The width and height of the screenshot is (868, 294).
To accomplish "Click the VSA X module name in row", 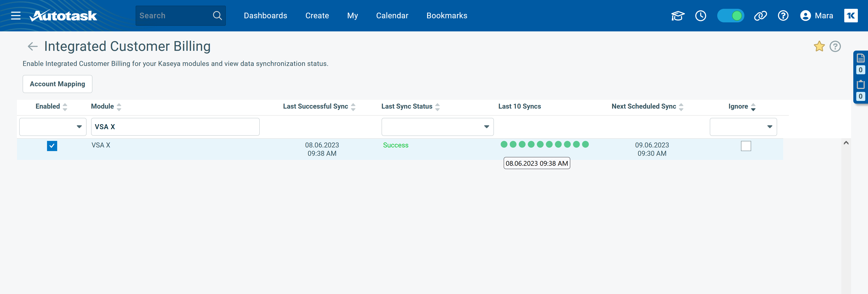I will (101, 145).
